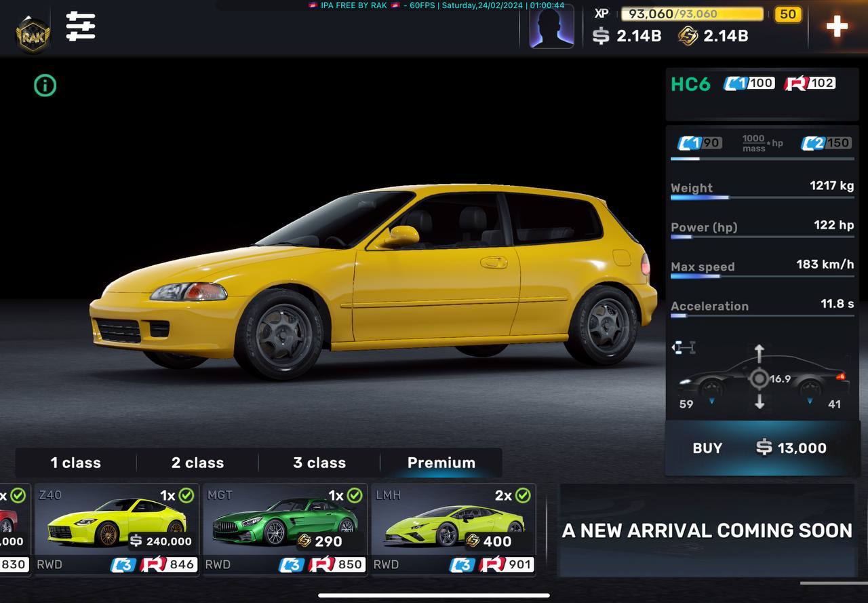Open the settings sliders icon
The width and height of the screenshot is (868, 603).
(x=80, y=26)
